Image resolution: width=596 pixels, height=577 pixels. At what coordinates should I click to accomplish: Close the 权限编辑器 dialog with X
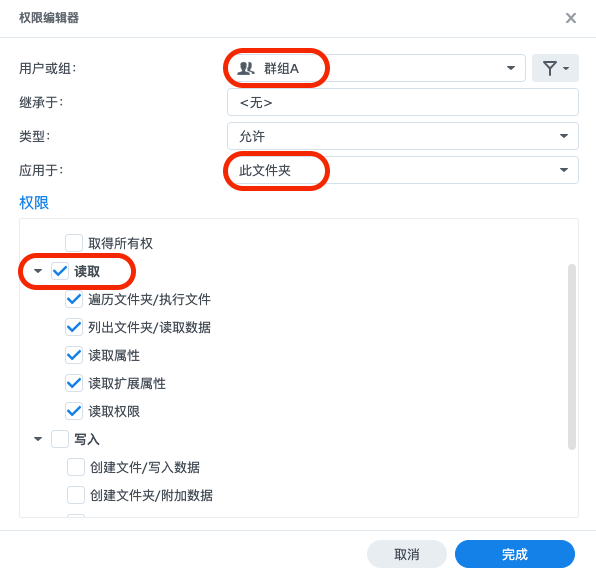[571, 18]
